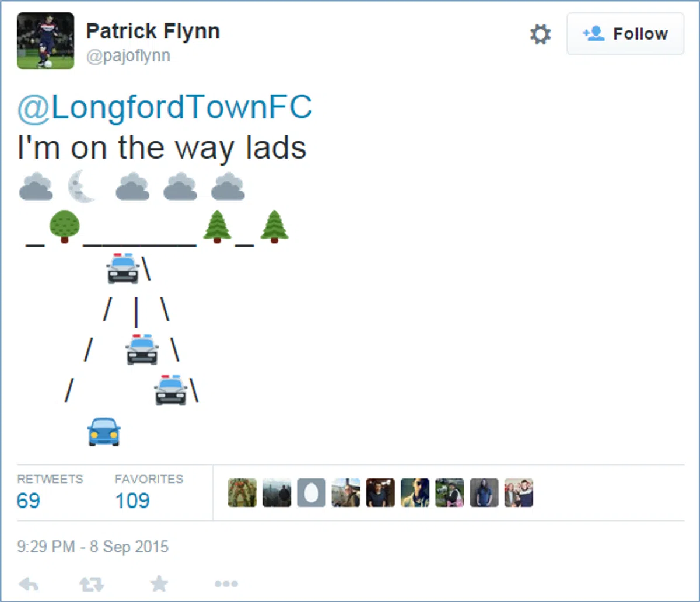Open the first retweeter avatar

pos(242,493)
